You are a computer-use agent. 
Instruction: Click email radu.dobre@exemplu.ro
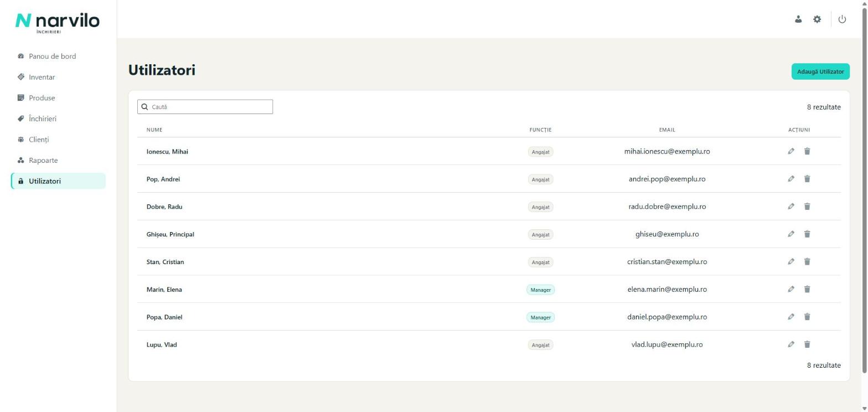coord(667,207)
